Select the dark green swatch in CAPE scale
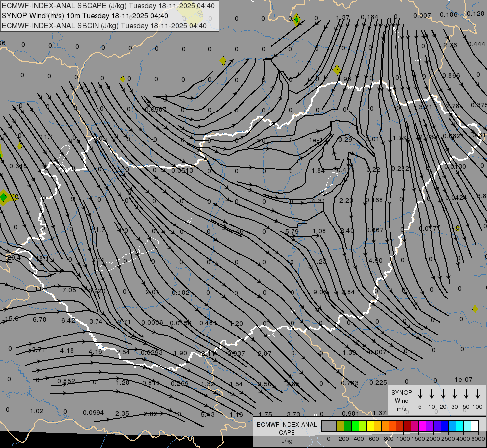Viewport: 487px width, 448px height. (x=348, y=426)
